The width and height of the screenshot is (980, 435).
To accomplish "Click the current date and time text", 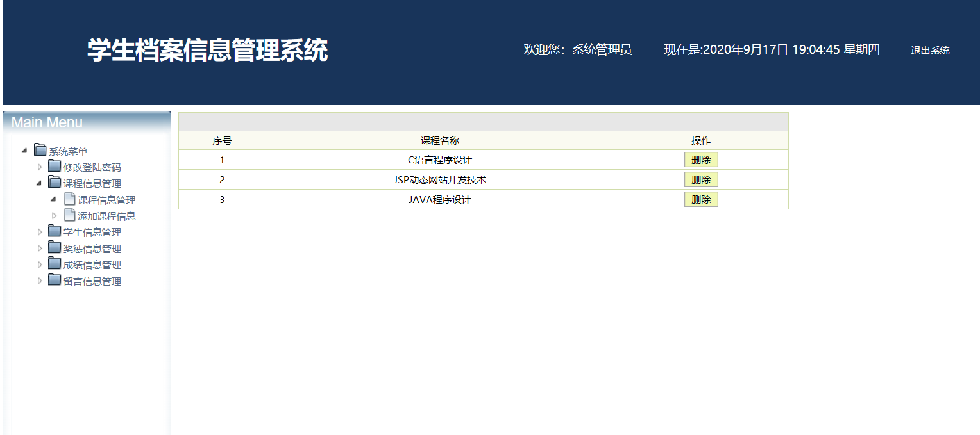I will coord(772,50).
